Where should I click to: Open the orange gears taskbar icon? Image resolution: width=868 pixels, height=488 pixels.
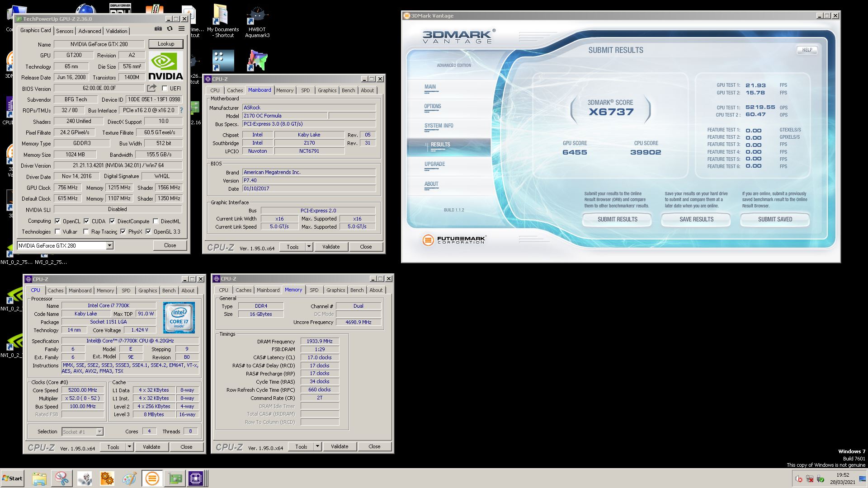click(x=107, y=478)
